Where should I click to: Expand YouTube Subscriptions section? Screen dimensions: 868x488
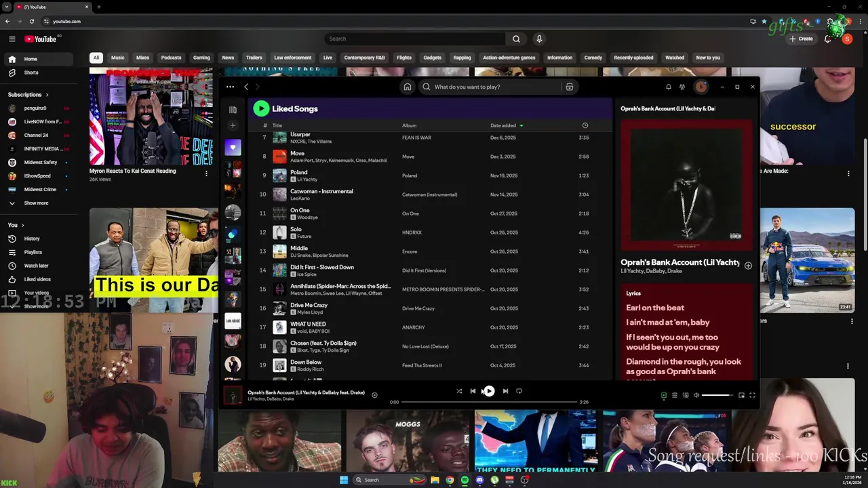tap(28, 94)
